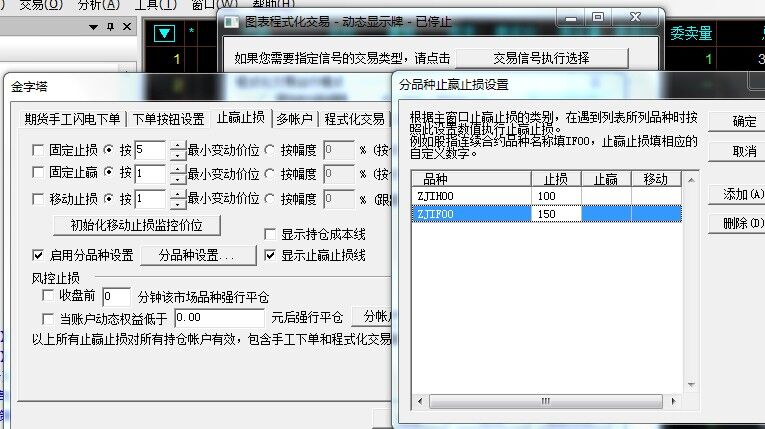Decrease 固定止损 value with spinner down arrow

coord(178,155)
